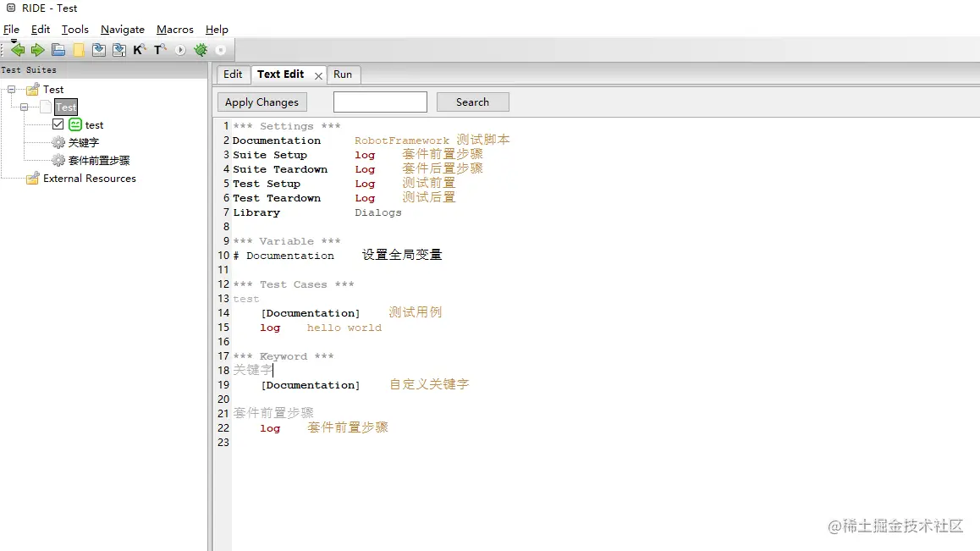Click 'Test Setup' on line 5
The width and height of the screenshot is (980, 551).
(x=267, y=184)
